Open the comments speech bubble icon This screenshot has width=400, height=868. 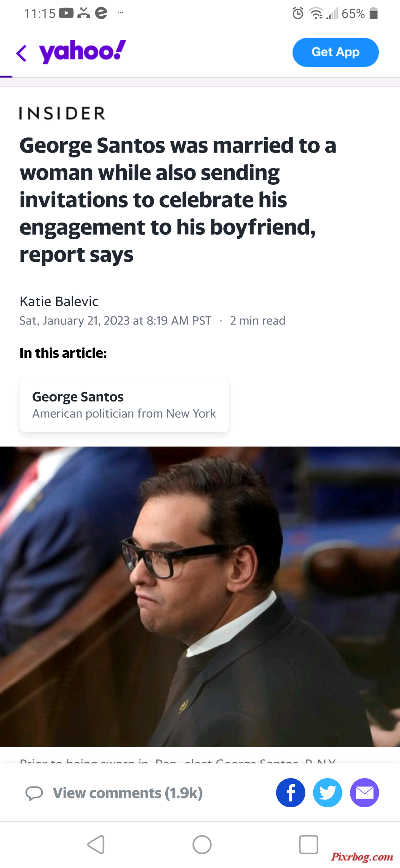click(34, 793)
